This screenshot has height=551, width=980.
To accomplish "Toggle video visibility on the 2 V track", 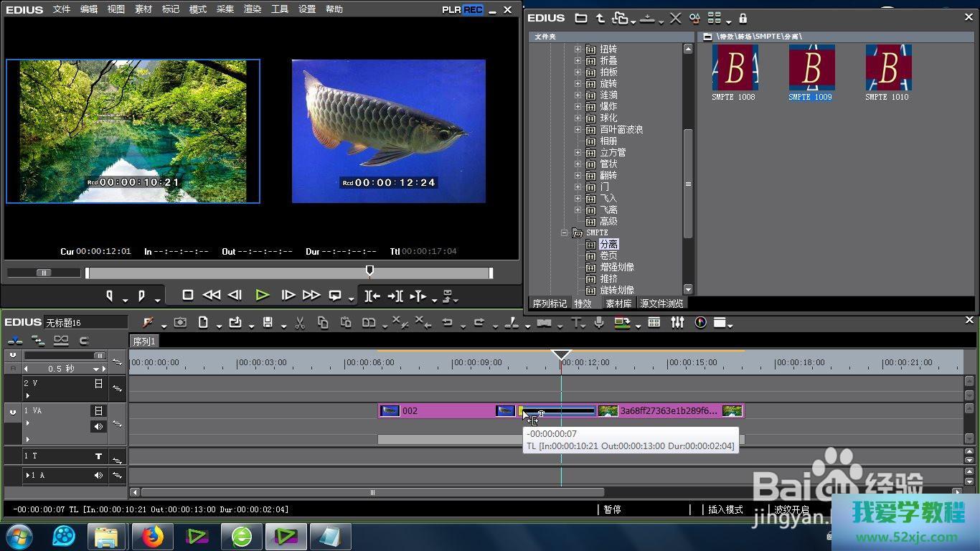I will 98,384.
